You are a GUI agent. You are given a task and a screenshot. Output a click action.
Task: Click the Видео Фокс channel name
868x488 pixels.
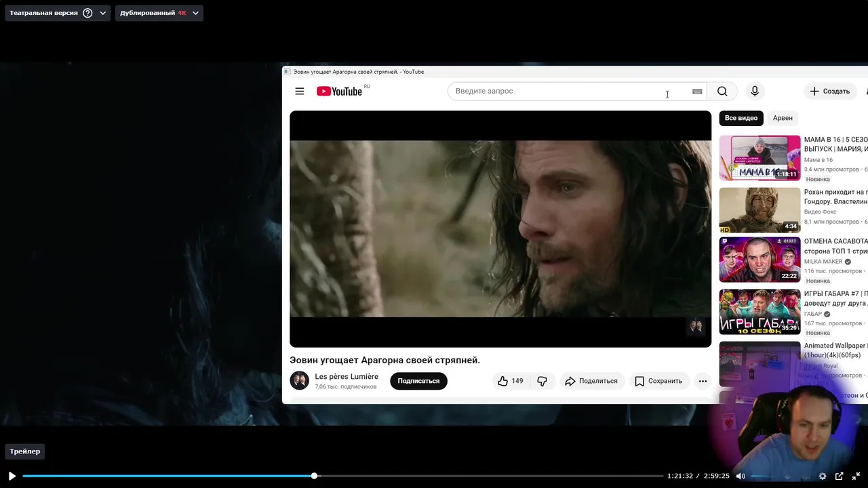(821, 212)
